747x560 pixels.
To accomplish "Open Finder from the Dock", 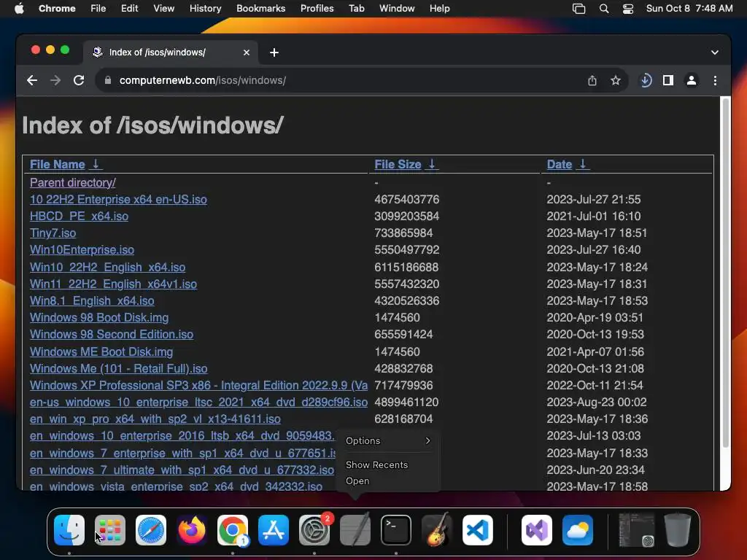I will (69, 530).
